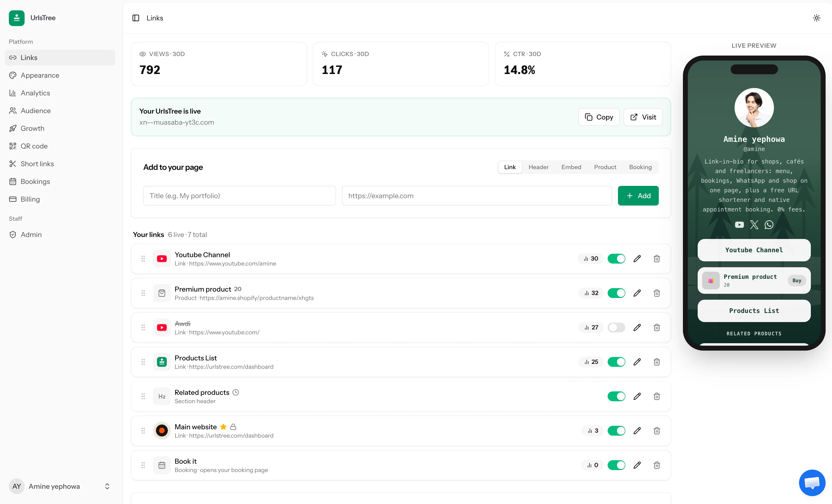
Task: Open YouTube icon in live preview
Action: pos(739,225)
